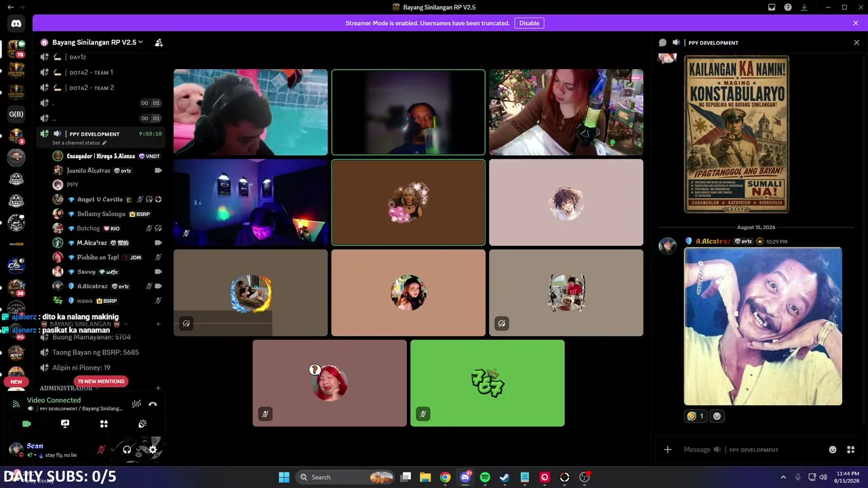The height and width of the screenshot is (488, 868).
Task: Open User Settings gear icon
Action: 153,449
